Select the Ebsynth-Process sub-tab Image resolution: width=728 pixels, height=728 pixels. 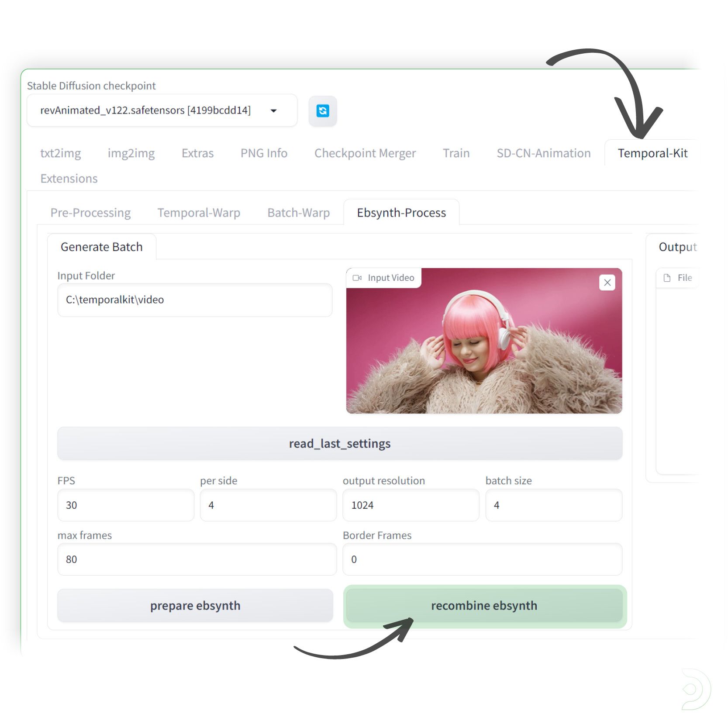tap(401, 213)
